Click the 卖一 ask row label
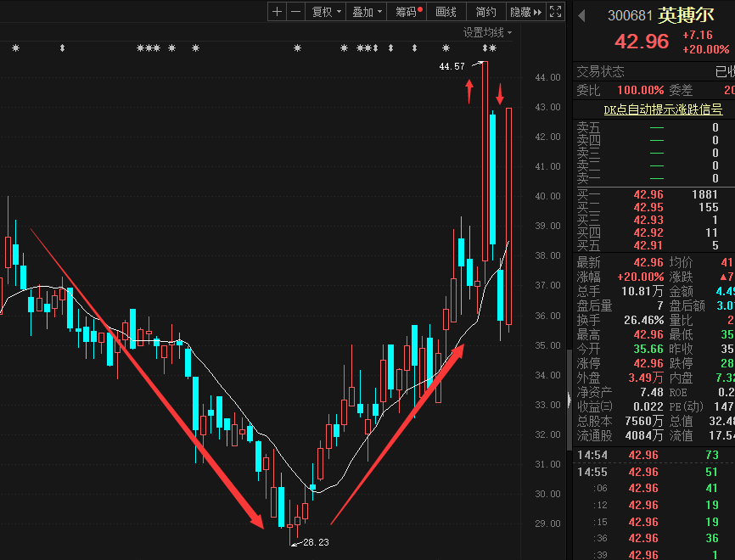 tap(588, 178)
